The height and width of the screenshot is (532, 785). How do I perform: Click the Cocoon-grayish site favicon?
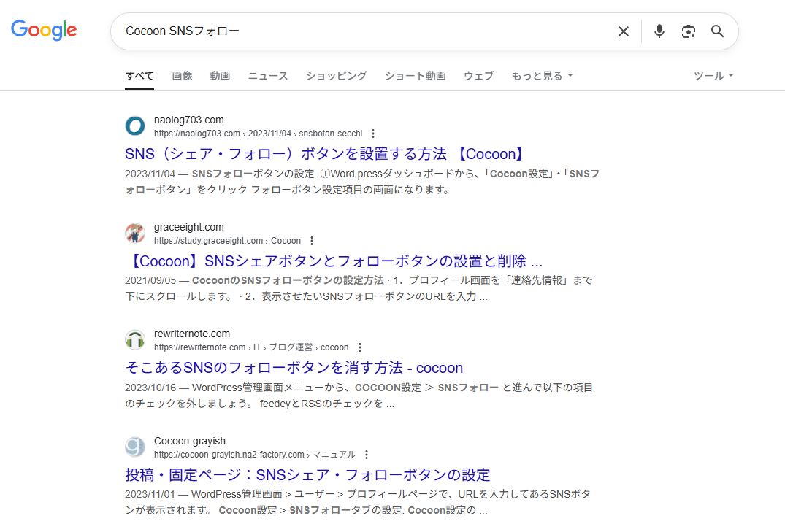134,447
